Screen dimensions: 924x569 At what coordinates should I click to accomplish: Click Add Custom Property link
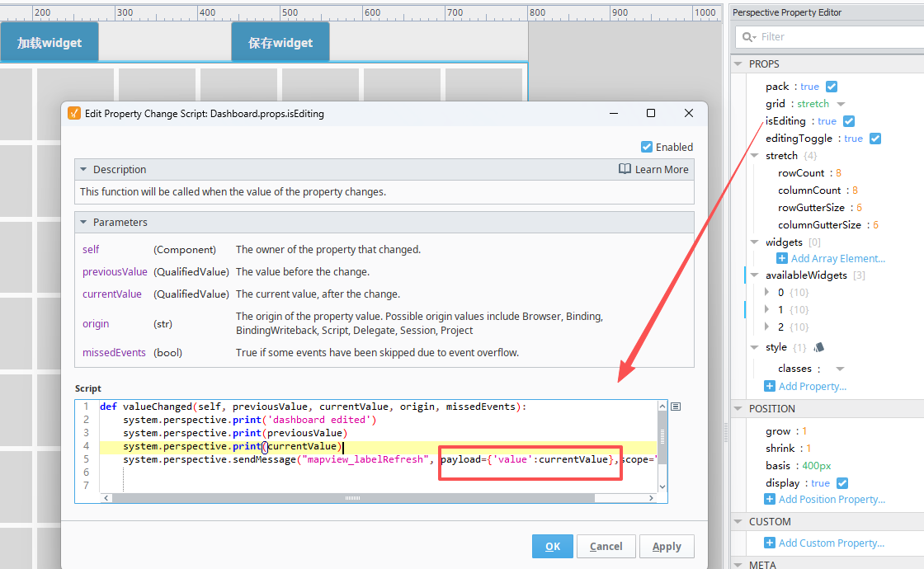[831, 543]
